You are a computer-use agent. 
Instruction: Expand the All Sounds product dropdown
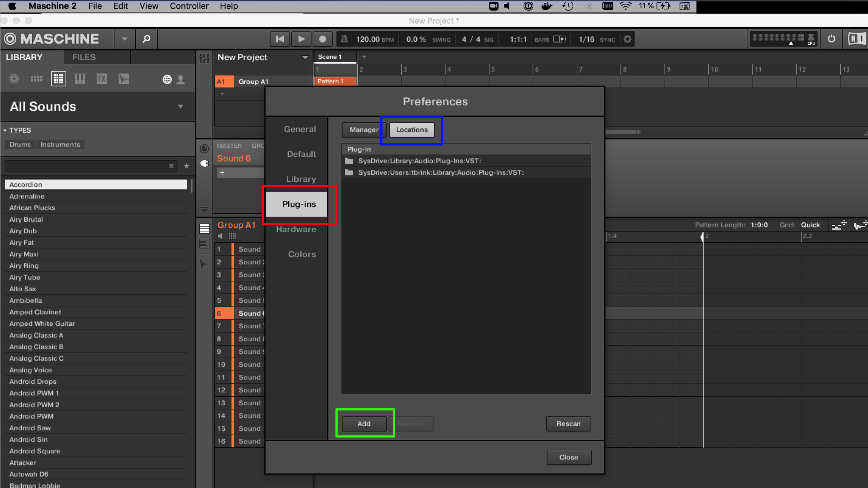tap(181, 107)
